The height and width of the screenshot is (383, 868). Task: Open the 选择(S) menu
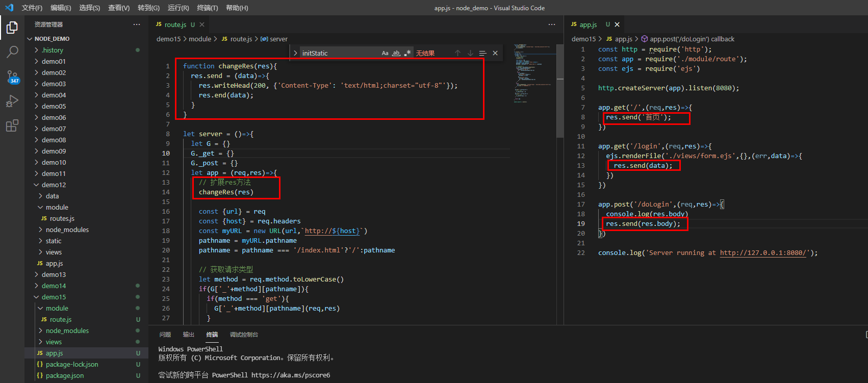90,8
